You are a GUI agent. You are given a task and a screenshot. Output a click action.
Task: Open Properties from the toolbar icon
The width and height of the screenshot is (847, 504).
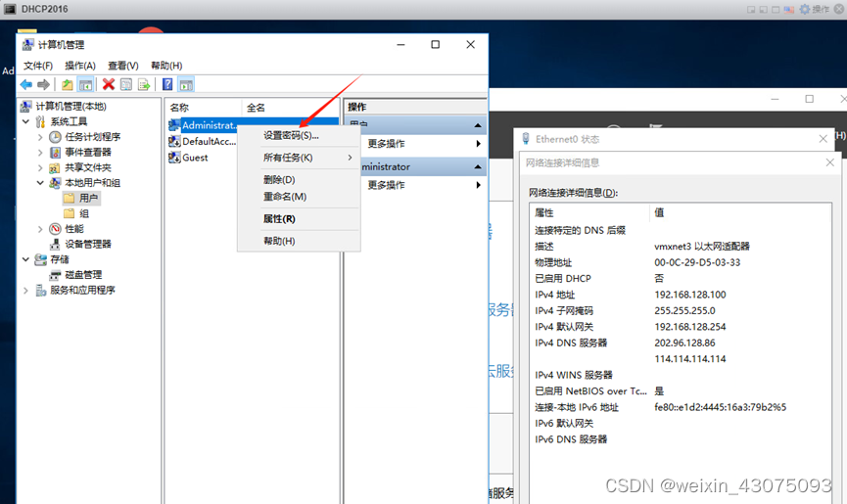point(126,85)
